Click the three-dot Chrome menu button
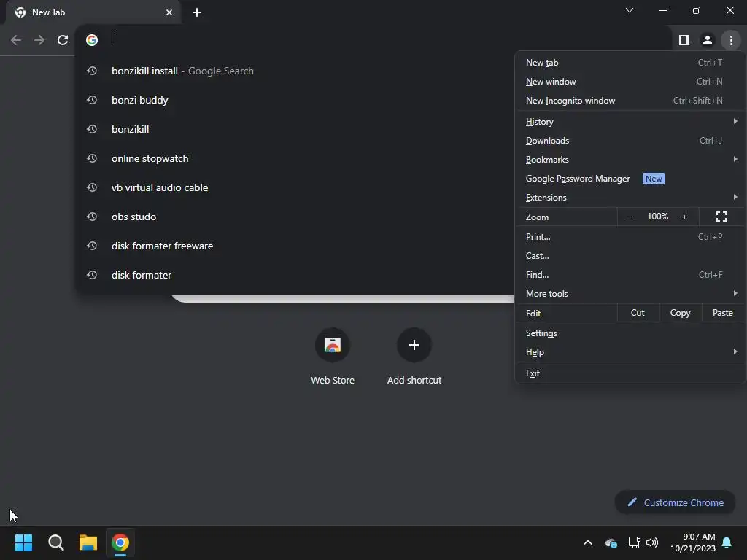The height and width of the screenshot is (560, 747). (x=731, y=40)
